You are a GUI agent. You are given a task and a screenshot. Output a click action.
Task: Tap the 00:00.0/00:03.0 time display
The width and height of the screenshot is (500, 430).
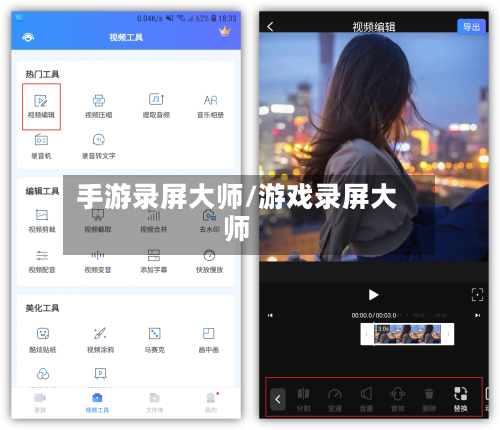point(374,315)
